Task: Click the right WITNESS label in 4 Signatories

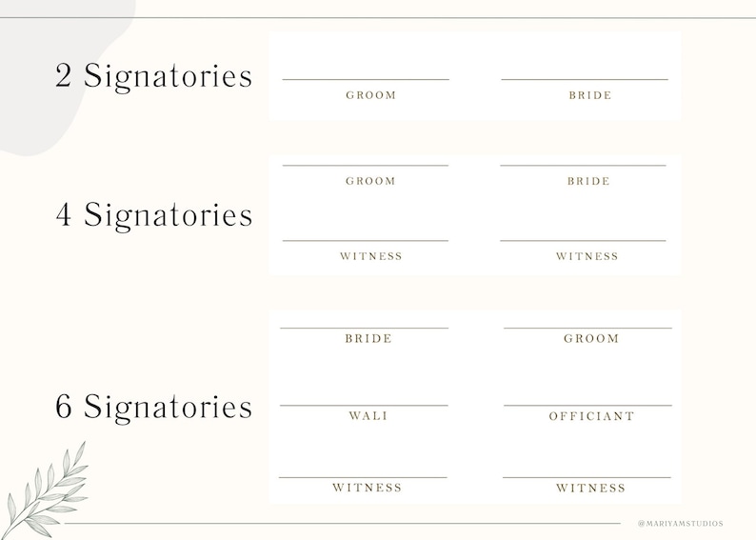Action: click(x=587, y=256)
